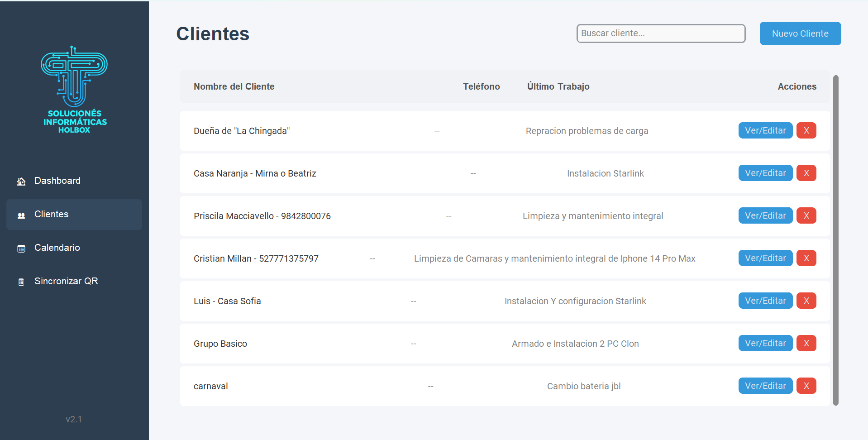
Task: Go to the Calendario section
Action: (x=57, y=248)
